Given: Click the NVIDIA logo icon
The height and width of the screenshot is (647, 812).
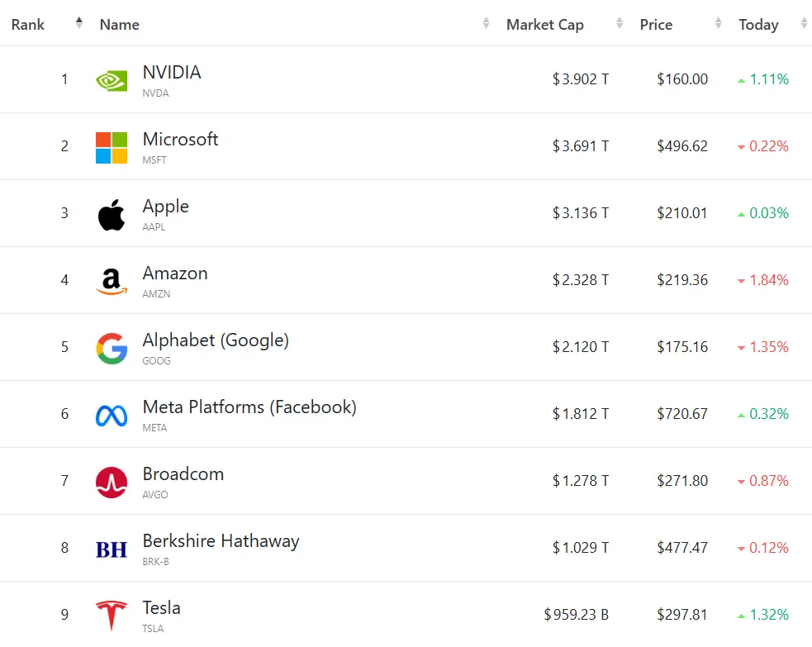Looking at the screenshot, I should pyautogui.click(x=112, y=80).
